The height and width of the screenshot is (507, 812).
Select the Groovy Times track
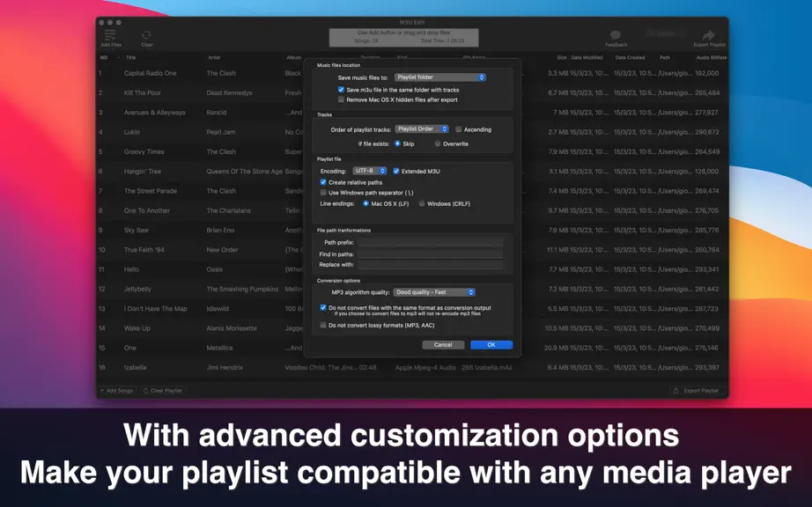click(144, 151)
